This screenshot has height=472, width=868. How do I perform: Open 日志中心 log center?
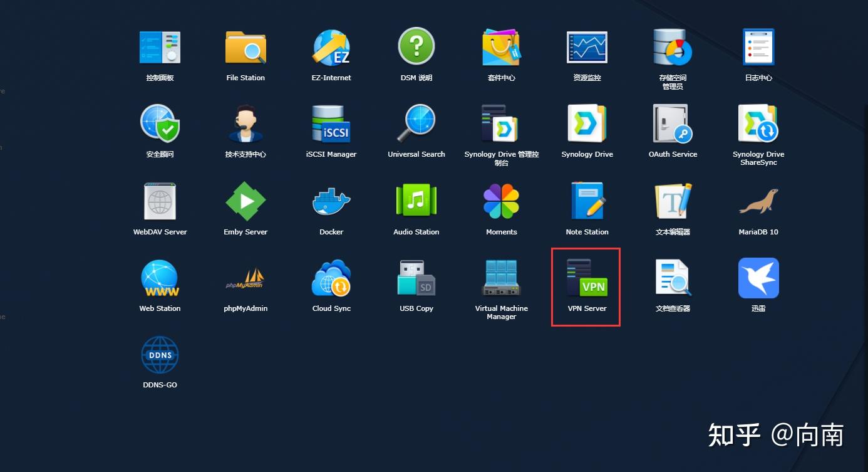758,47
